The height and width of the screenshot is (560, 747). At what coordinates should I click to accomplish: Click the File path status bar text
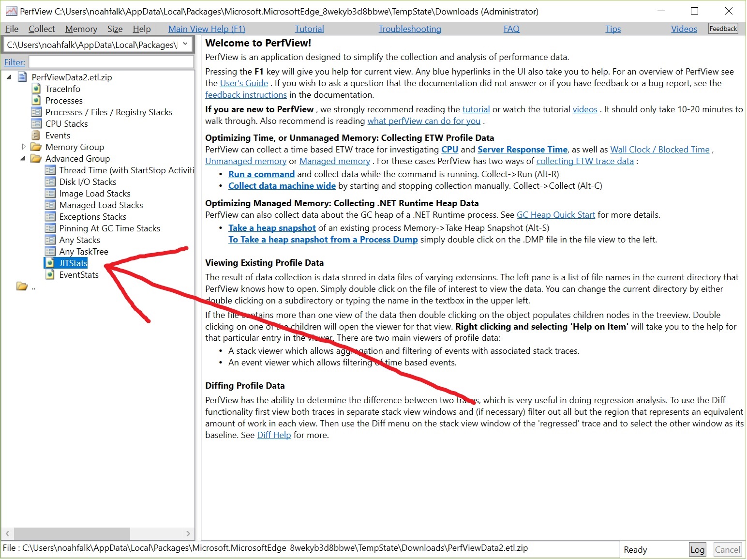(x=265, y=548)
